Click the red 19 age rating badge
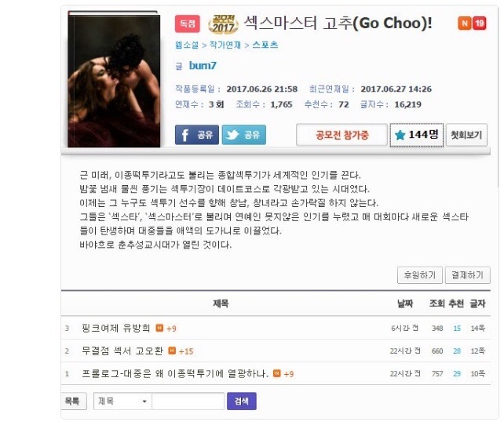The width and height of the screenshot is (504, 425). click(479, 23)
